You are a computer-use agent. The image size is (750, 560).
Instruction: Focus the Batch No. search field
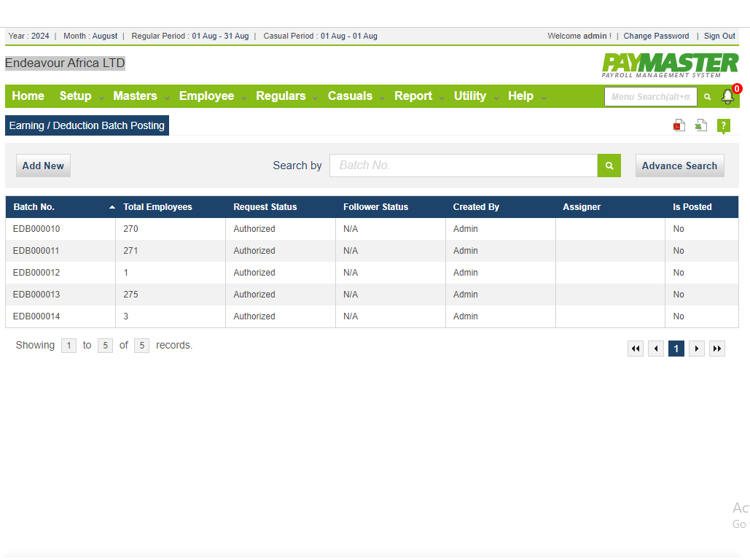tap(464, 166)
